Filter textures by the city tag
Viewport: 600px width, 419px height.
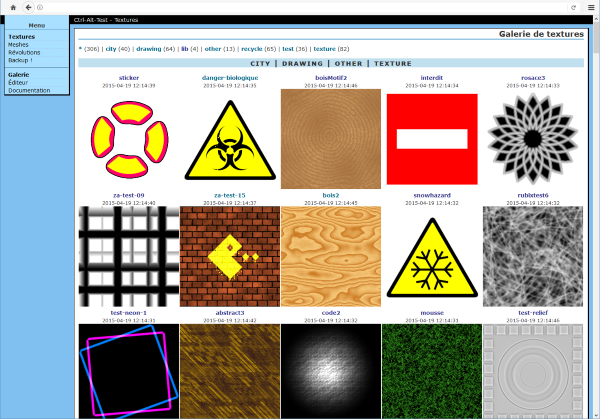(x=111, y=49)
